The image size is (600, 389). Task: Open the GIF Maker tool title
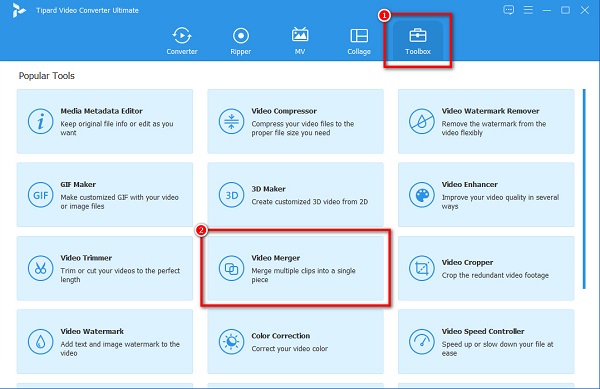78,184
